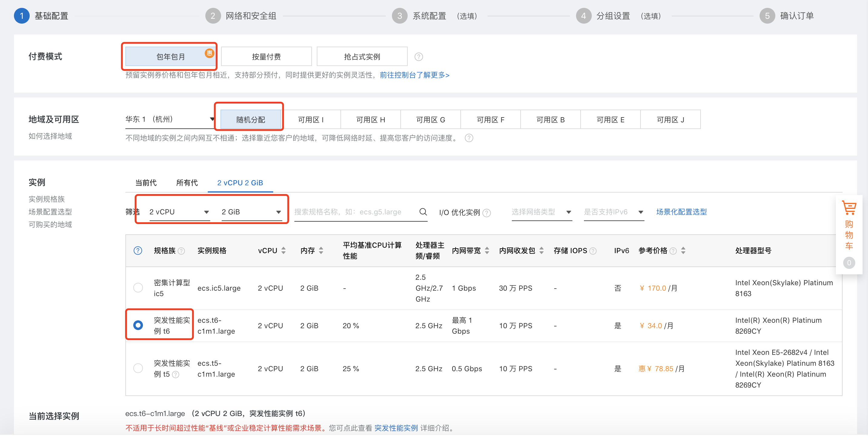Viewport: 868px width, 436px height.
Task: Sort table by 参考价格 column arrows
Action: tap(683, 251)
